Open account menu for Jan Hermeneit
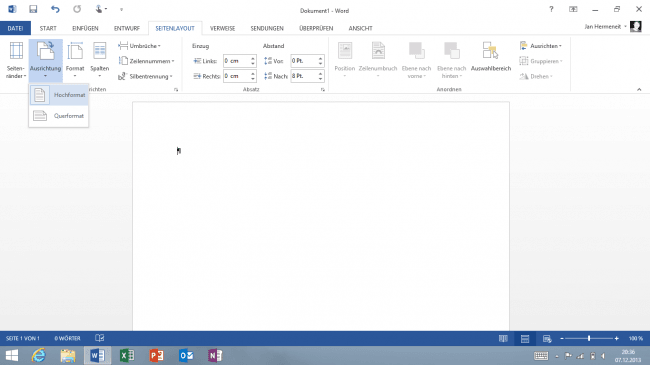Viewport: 650px width, 365px height. (x=605, y=27)
